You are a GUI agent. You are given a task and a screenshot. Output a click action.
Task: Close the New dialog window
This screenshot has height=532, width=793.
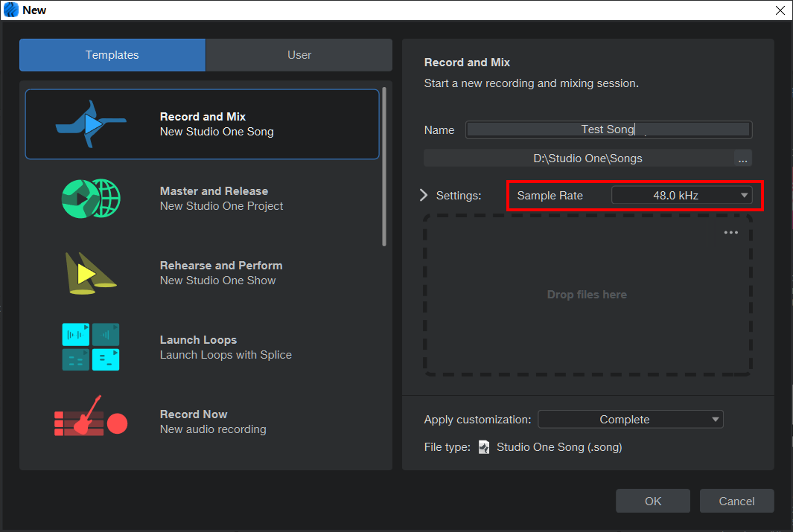[x=780, y=10]
